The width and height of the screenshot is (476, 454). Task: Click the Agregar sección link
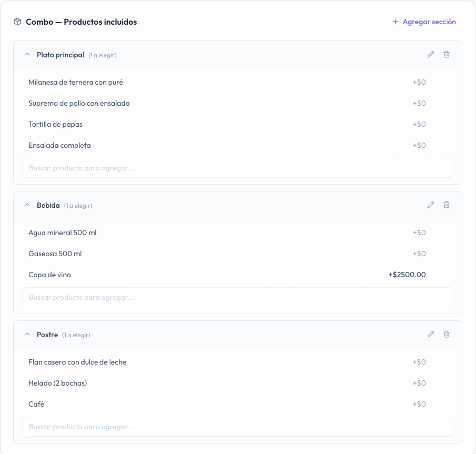coord(424,22)
